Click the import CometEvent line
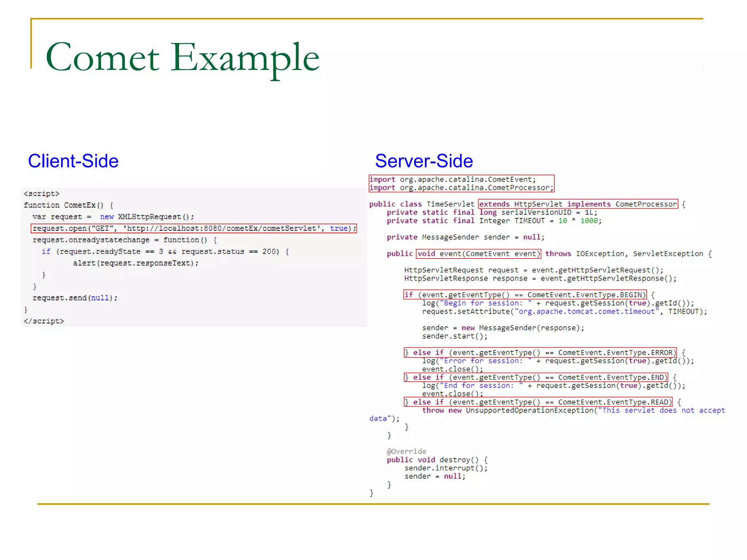This screenshot has height=560, width=747. point(453,179)
